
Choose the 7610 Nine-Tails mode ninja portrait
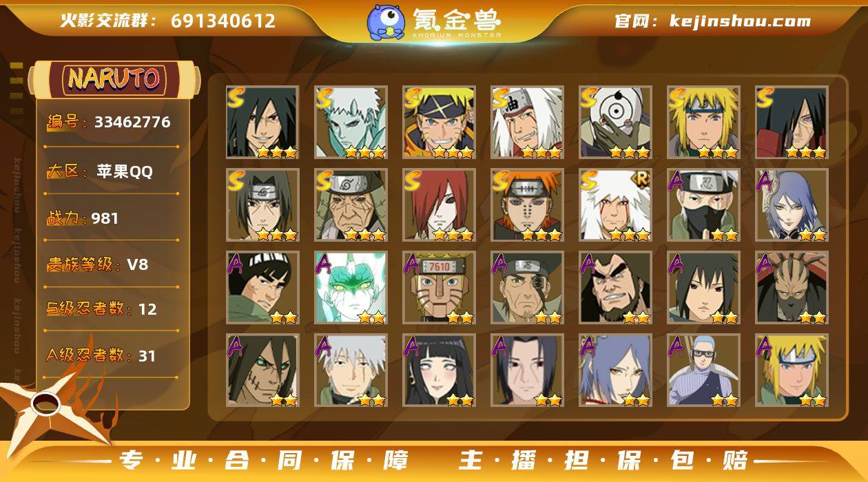(x=439, y=288)
